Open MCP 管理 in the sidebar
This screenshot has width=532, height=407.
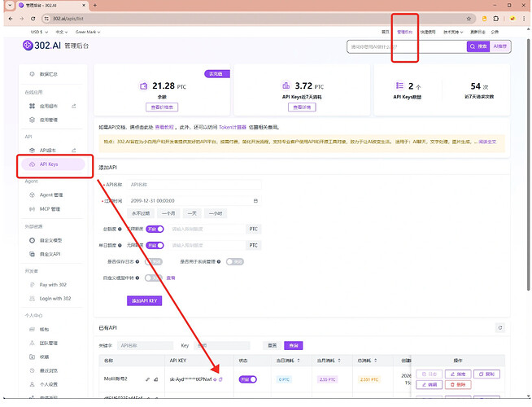click(x=50, y=209)
